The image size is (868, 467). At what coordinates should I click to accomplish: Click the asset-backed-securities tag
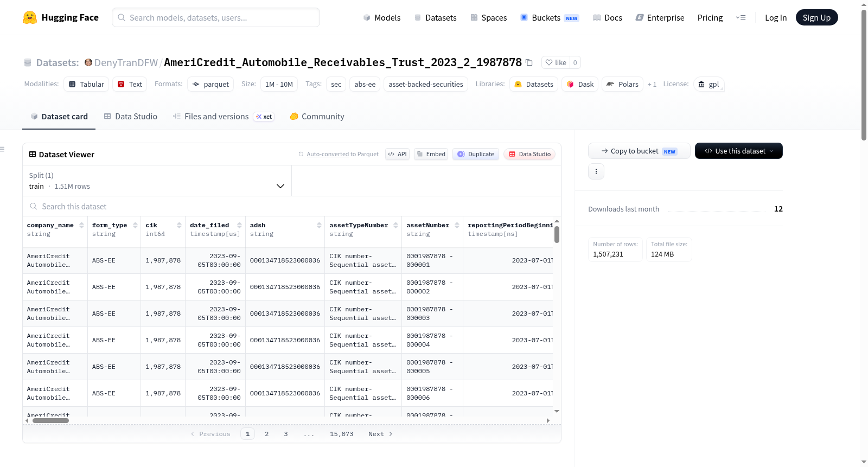[426, 84]
